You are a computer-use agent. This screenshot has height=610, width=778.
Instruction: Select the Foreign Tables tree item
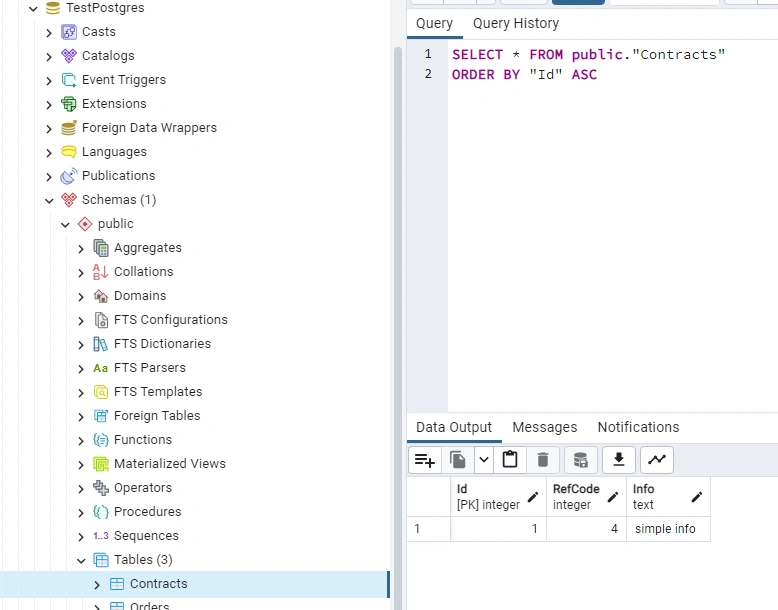coord(157,415)
